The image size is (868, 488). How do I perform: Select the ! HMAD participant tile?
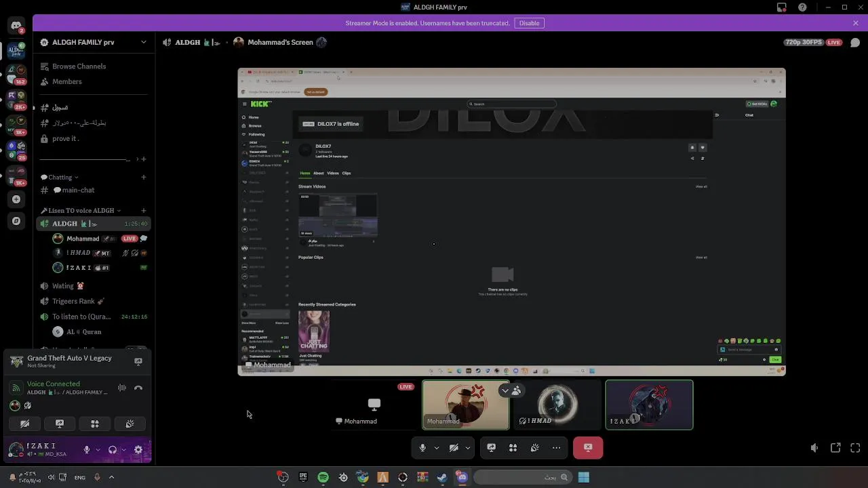click(557, 405)
